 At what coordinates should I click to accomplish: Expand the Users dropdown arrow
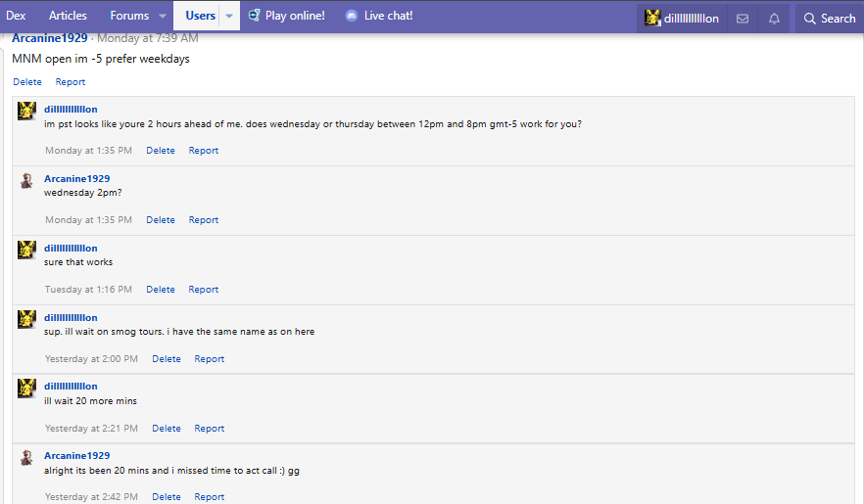(229, 16)
